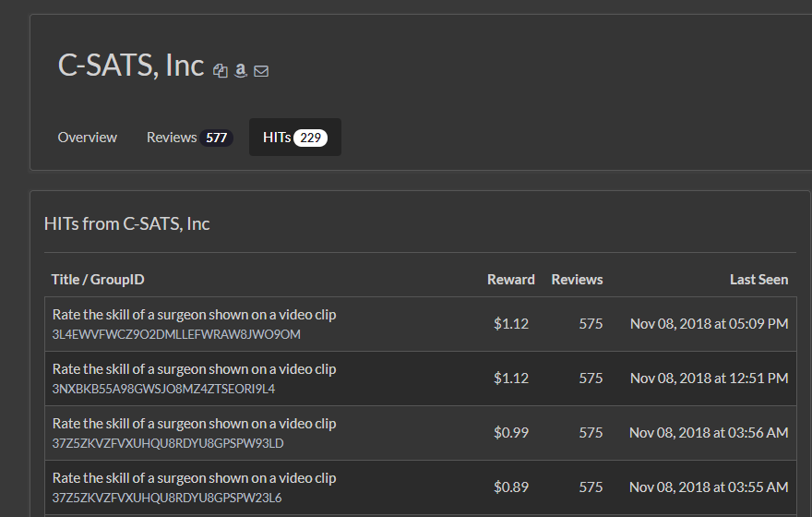Screen dimensions: 812x517
Task: Select group ID 3NXBKB55A98GWSJO8MZ4ZTSEORI9L4
Action: 163,389
